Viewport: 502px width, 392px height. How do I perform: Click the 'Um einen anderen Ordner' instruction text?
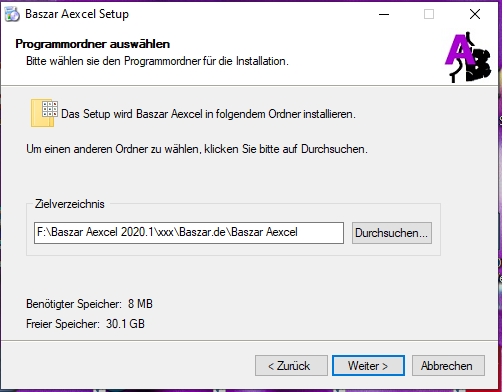coord(197,149)
